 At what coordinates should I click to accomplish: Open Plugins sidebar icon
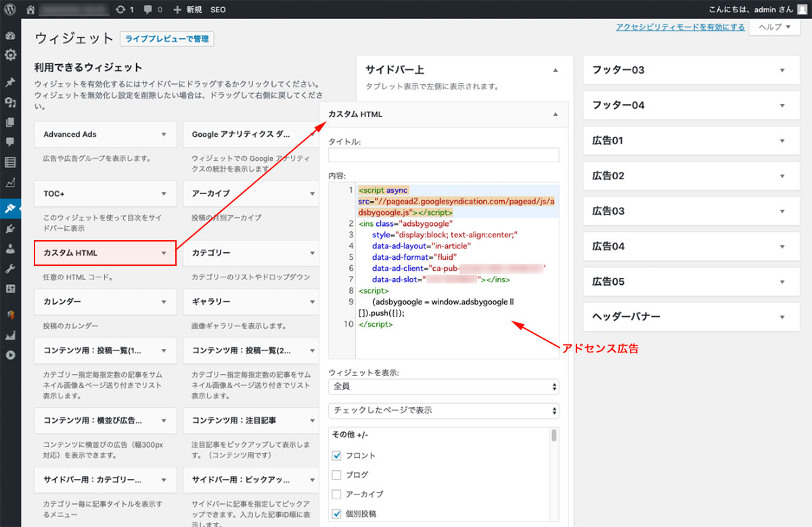10,229
